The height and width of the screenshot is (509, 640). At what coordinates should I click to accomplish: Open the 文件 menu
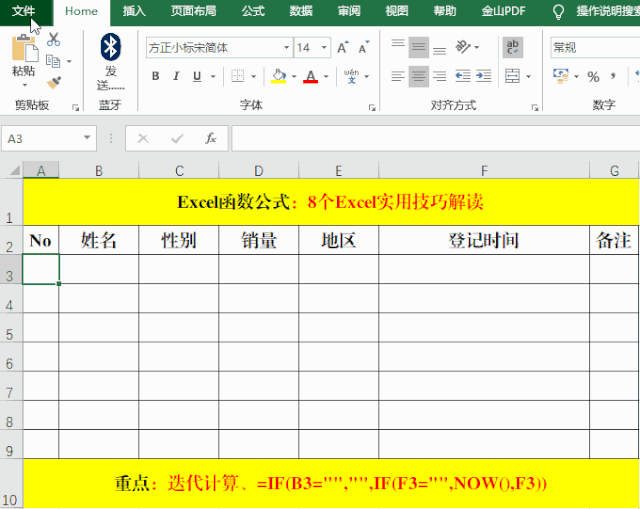(23, 11)
